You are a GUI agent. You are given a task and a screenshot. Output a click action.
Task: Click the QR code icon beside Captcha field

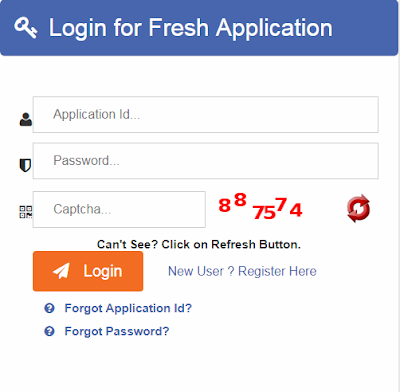[x=26, y=212]
